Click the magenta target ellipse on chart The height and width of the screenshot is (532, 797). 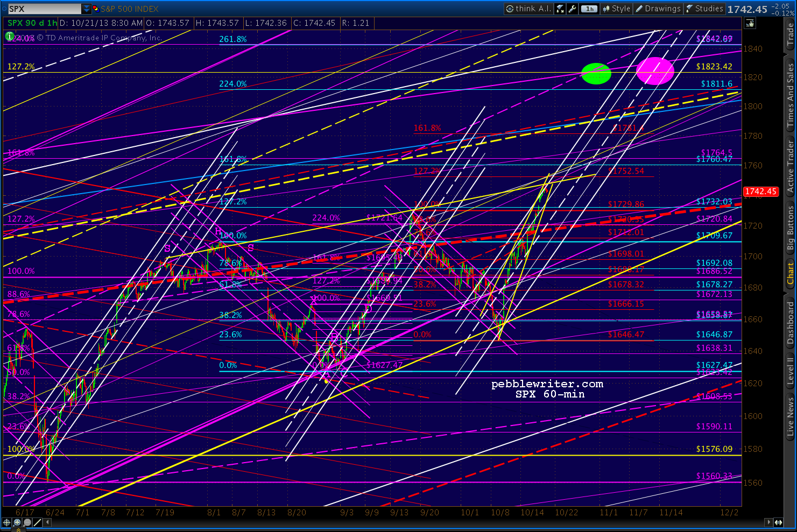(655, 71)
